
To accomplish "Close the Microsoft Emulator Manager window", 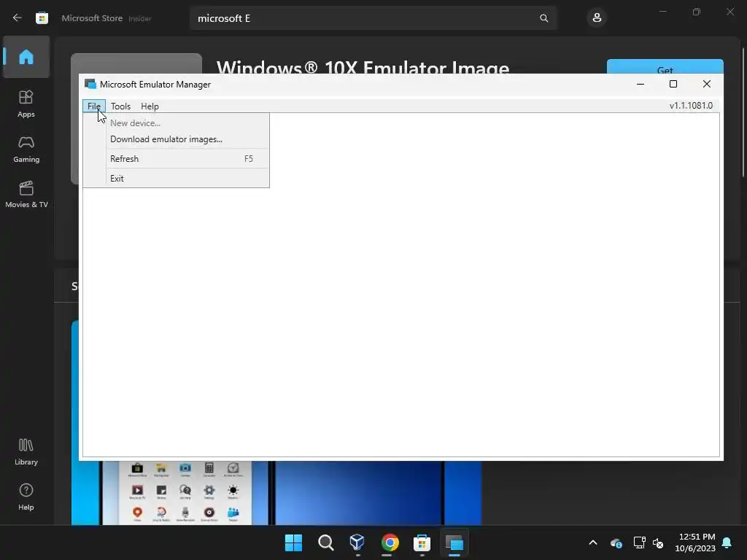I will tap(706, 85).
